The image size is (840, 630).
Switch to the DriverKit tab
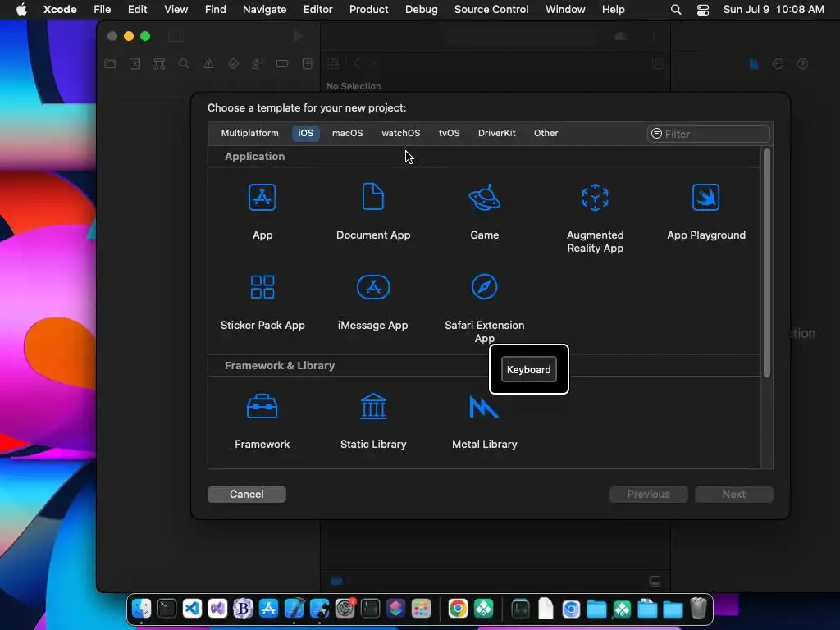point(496,133)
